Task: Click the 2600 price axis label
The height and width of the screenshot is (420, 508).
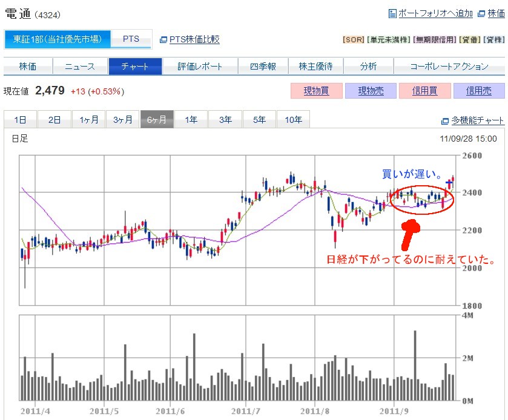Action: (x=472, y=156)
